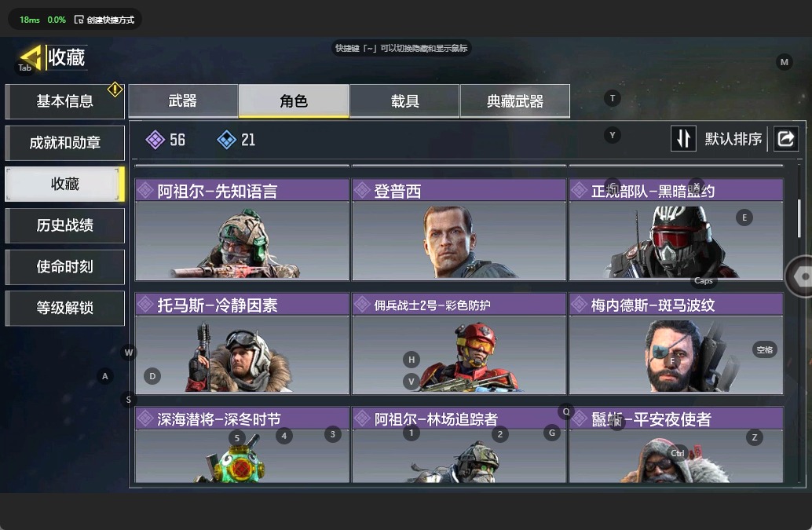Click the blue diamond 21 counter icon
812x530 pixels.
pyautogui.click(x=226, y=139)
